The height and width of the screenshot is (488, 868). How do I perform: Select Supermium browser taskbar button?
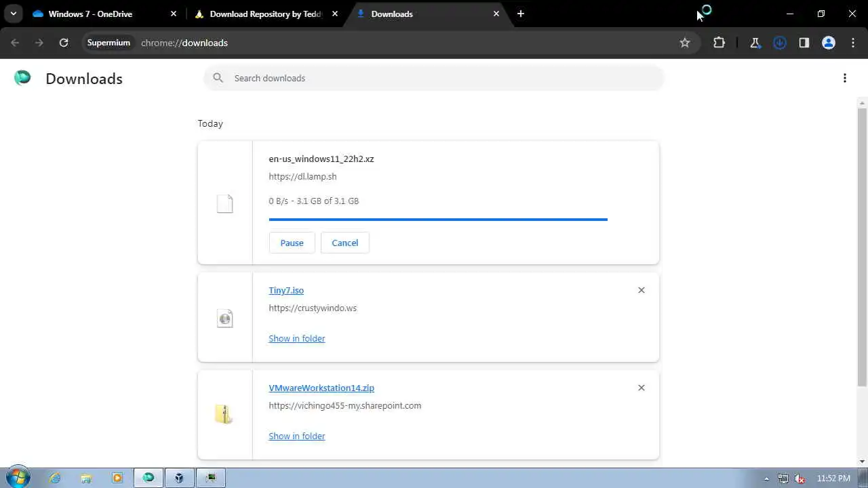pyautogui.click(x=148, y=478)
